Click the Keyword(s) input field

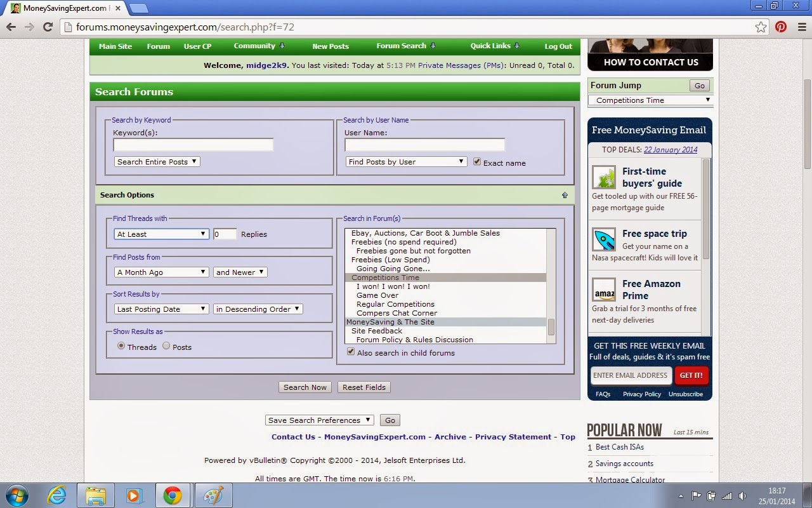tap(193, 145)
